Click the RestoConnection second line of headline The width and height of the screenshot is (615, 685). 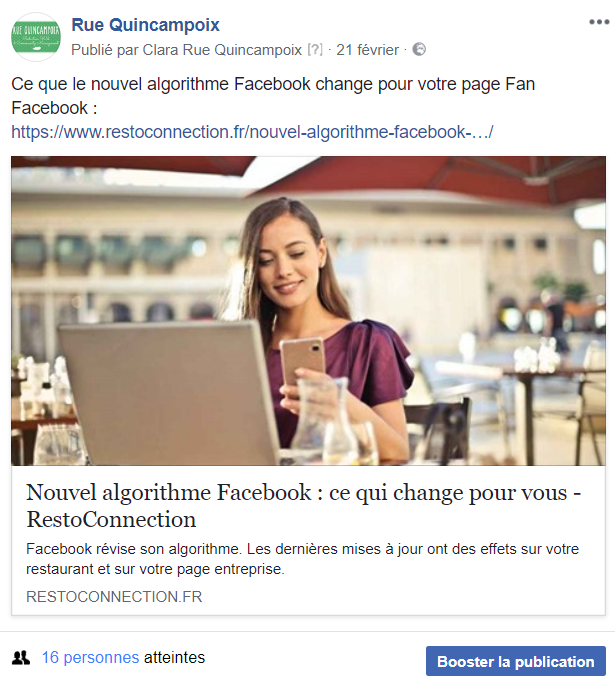click(111, 519)
